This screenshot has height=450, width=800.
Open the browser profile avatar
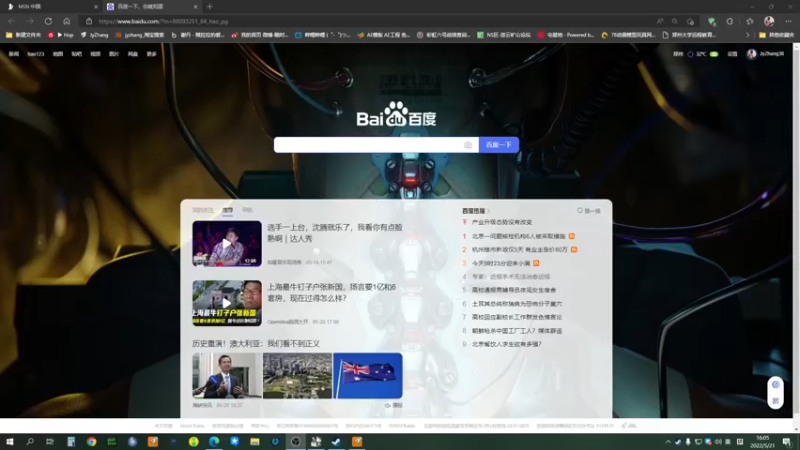coord(769,21)
